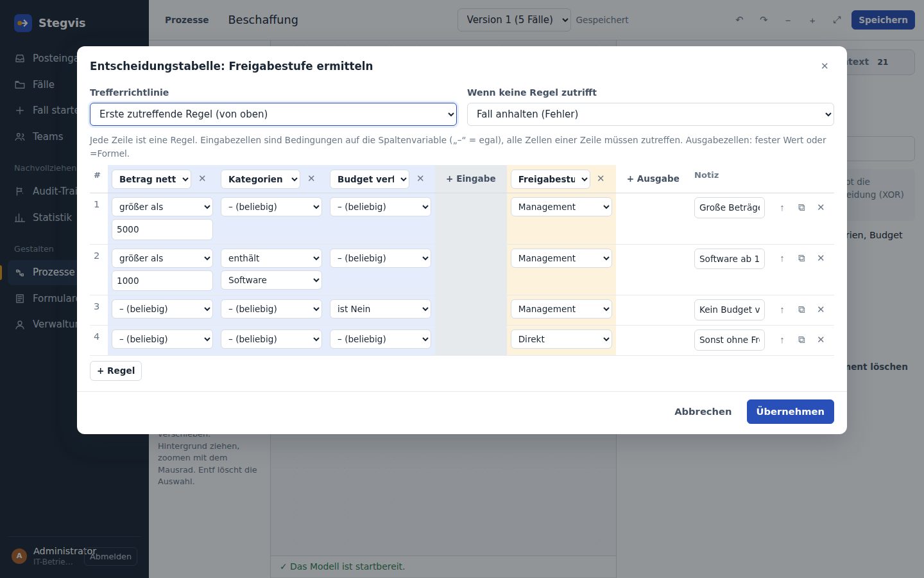Add a new rule with + Regel
The height and width of the screenshot is (578, 924).
click(x=116, y=371)
